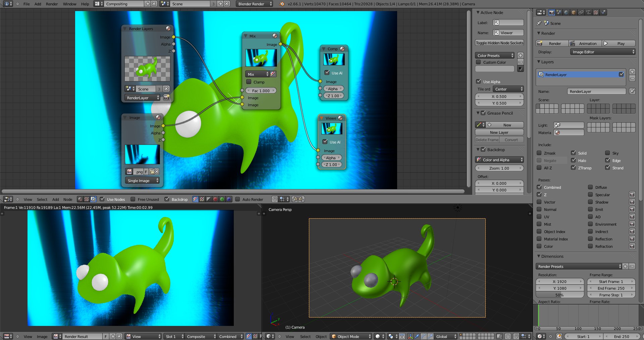Screen dimensions: 644x340
Task: Click Toggle Hidden Node Sockets button
Action: (x=499, y=43)
